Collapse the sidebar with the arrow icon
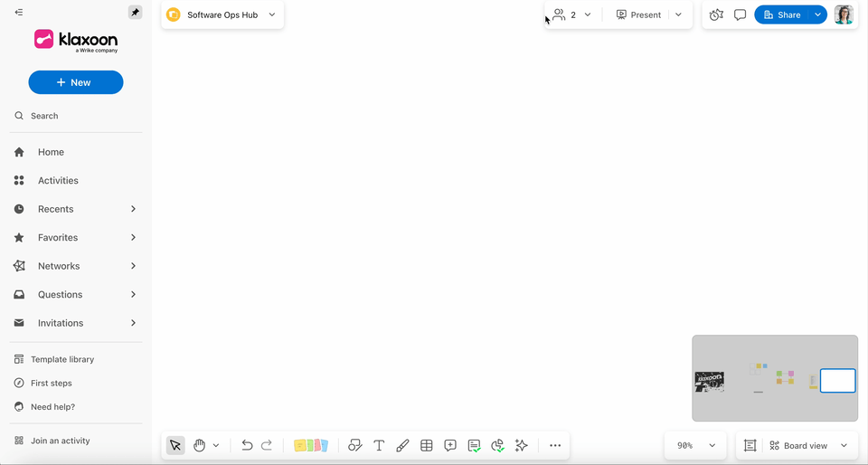Viewport: 868px width, 465px height. tap(19, 12)
